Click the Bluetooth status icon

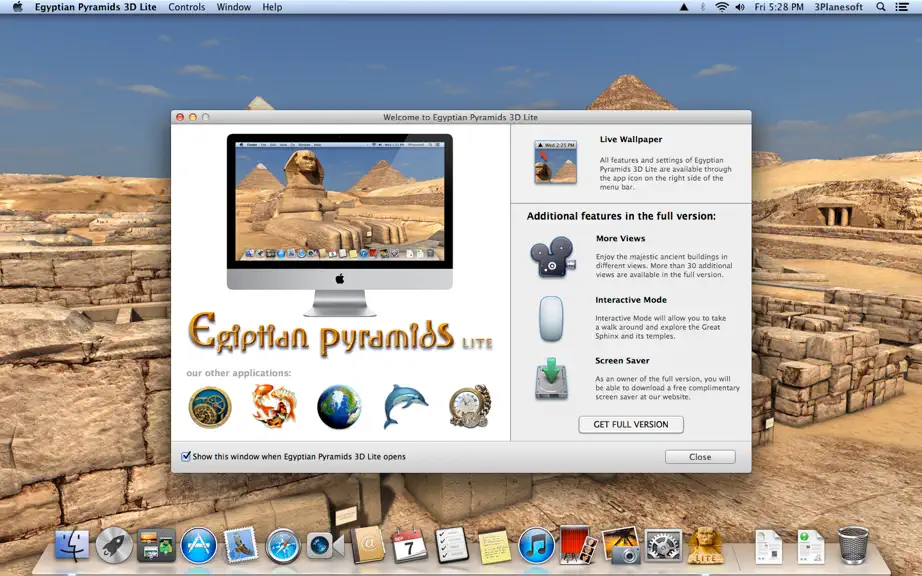(703, 7)
